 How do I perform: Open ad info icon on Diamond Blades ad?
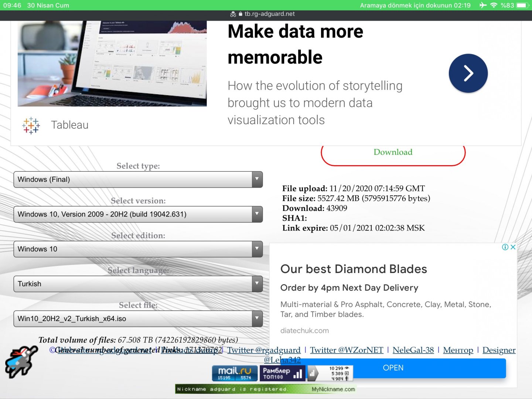point(505,247)
